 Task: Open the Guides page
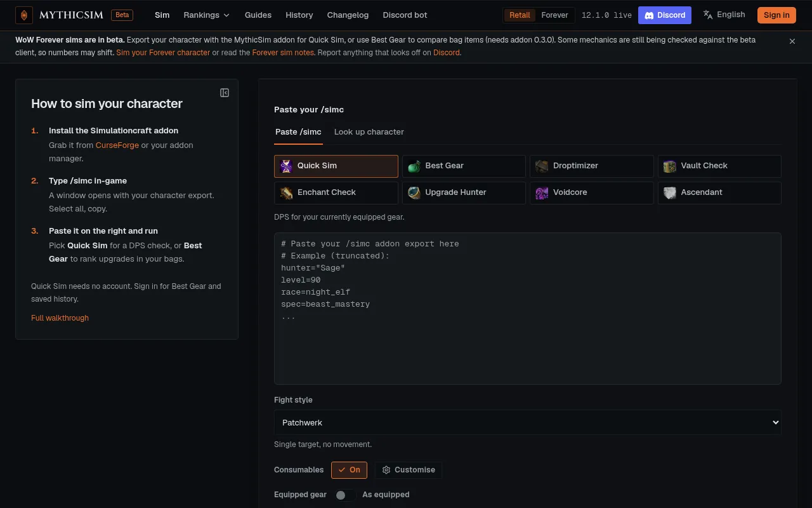point(258,15)
